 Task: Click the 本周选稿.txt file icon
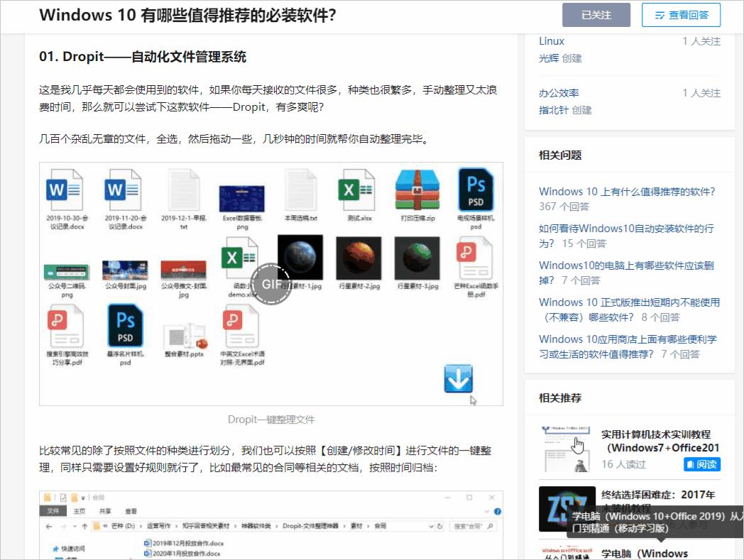[x=300, y=190]
